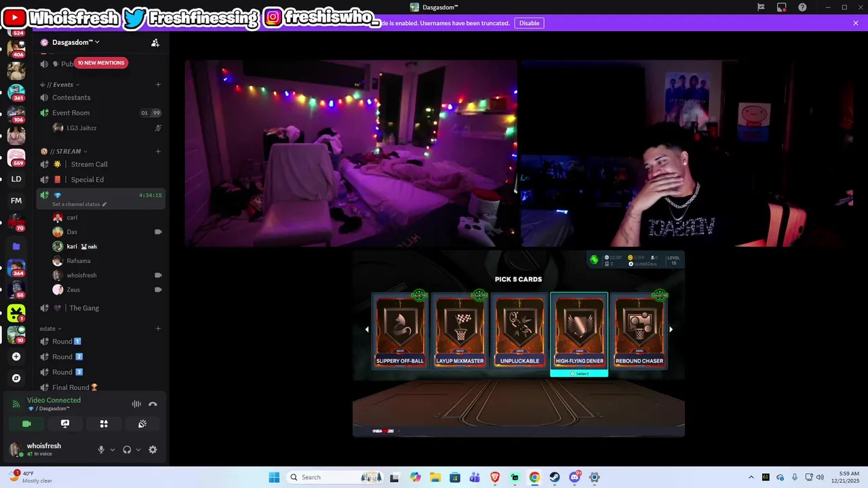
Task: Click camera icon next to Das
Action: [158, 232]
